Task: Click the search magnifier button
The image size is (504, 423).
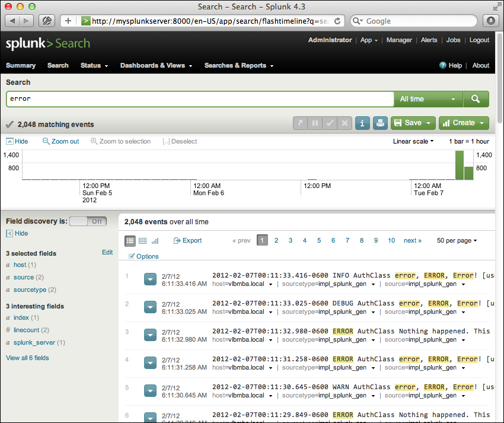Action: (x=476, y=98)
